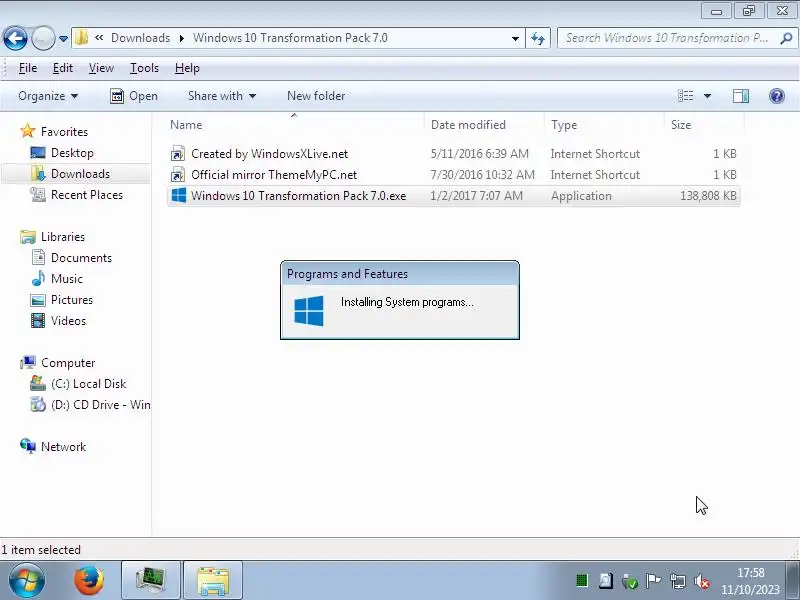Select Desktop in the navigation pane
800x600 pixels.
[72, 153]
